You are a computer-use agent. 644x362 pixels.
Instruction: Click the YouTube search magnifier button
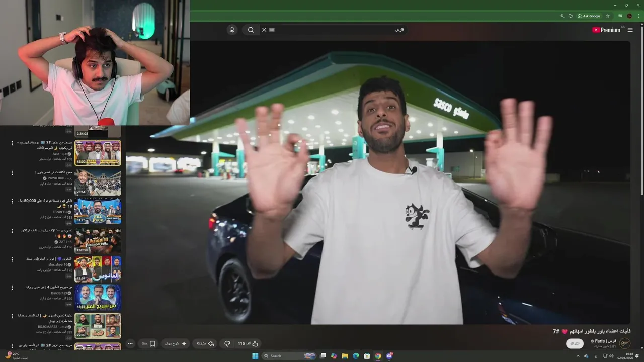(x=251, y=30)
